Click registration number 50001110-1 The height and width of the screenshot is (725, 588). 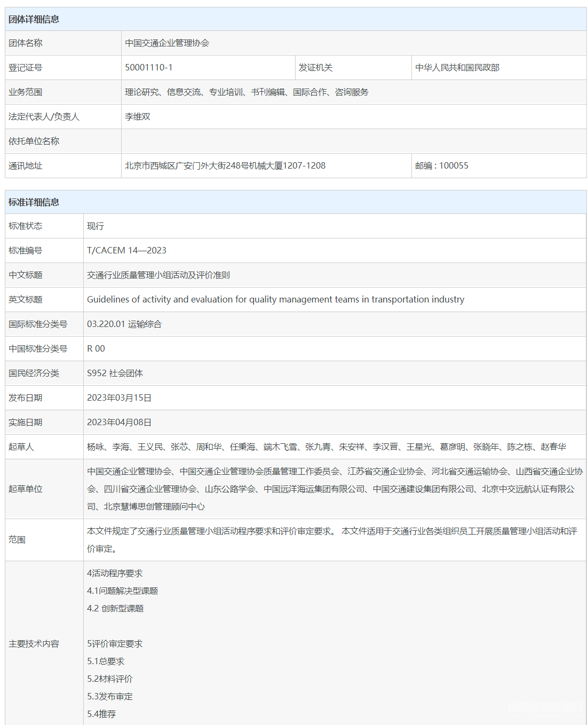[149, 68]
